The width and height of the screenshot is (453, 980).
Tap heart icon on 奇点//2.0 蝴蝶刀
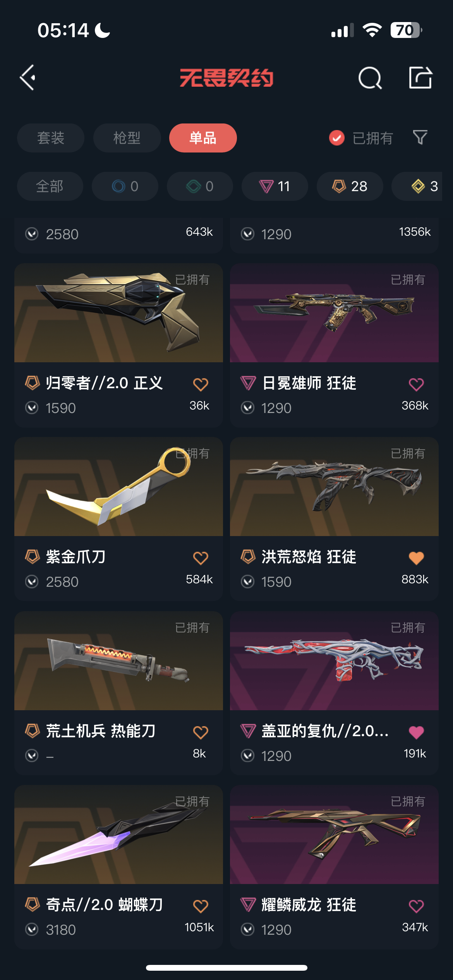(x=201, y=906)
